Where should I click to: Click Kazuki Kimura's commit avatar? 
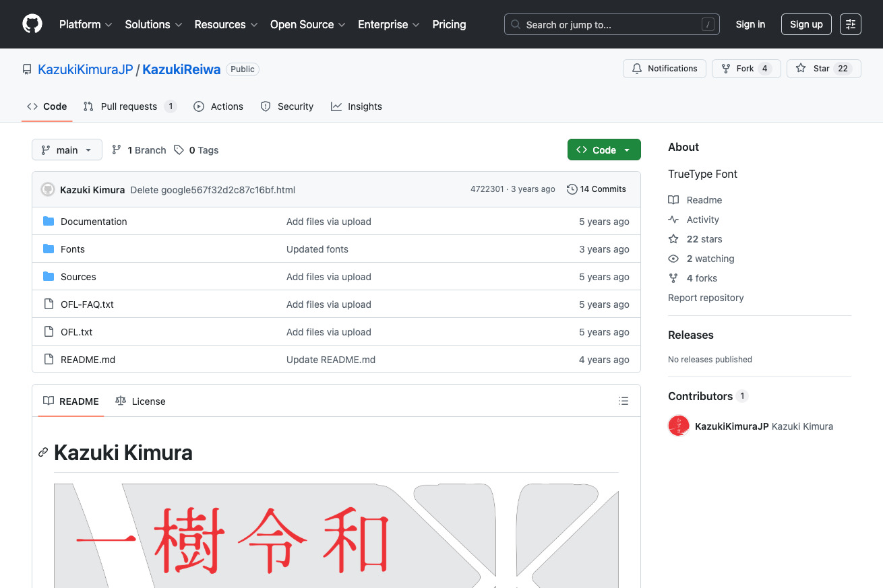pos(48,189)
